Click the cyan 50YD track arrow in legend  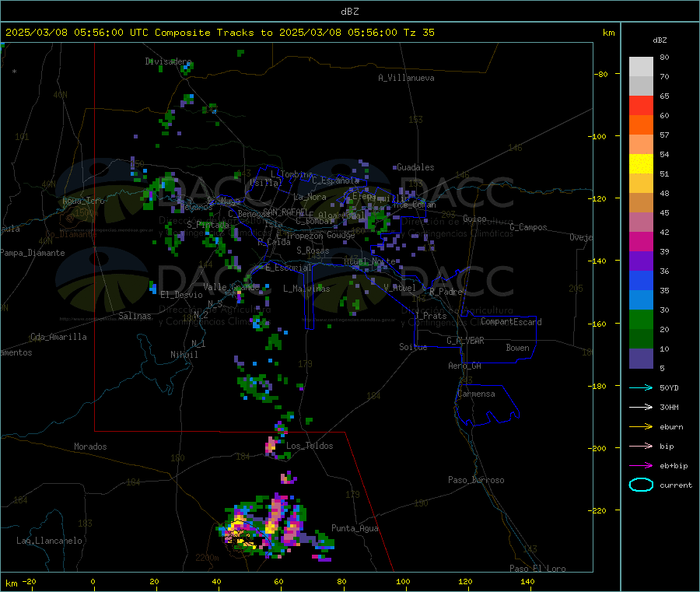(641, 387)
